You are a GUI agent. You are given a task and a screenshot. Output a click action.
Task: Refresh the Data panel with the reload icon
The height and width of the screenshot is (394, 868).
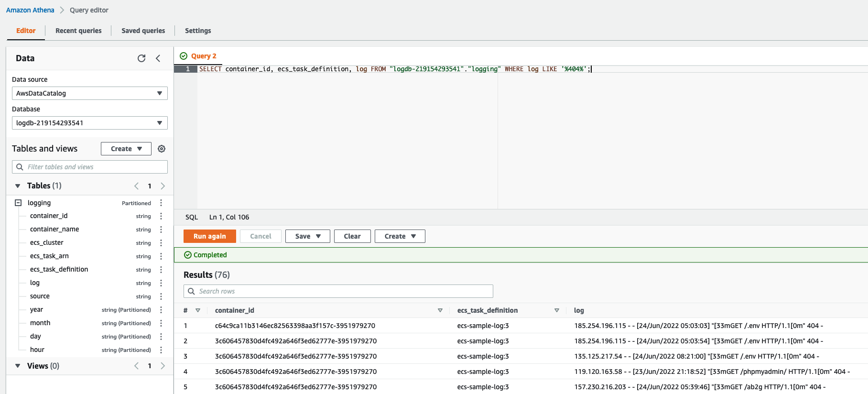141,58
